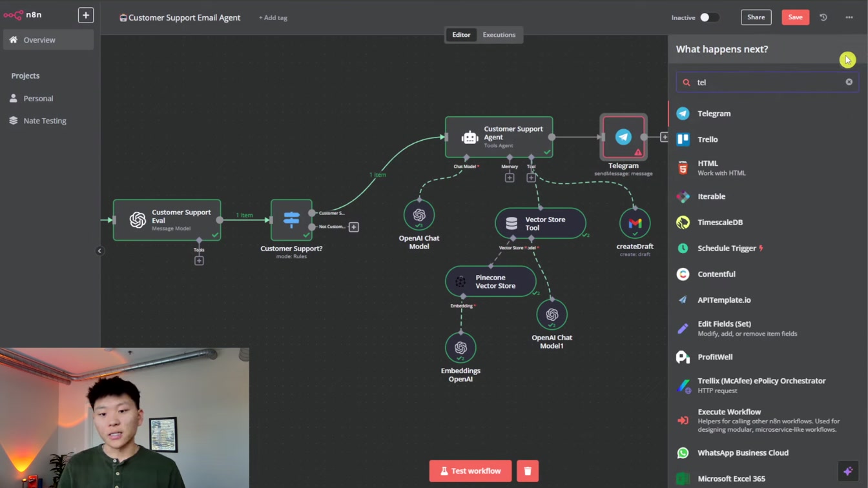This screenshot has height=488, width=868.
Task: Select the Customer Support? switch node
Action: coord(291,220)
